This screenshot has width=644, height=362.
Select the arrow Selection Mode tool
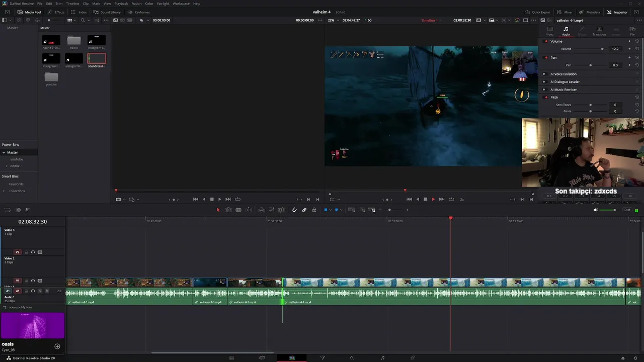[x=218, y=210]
